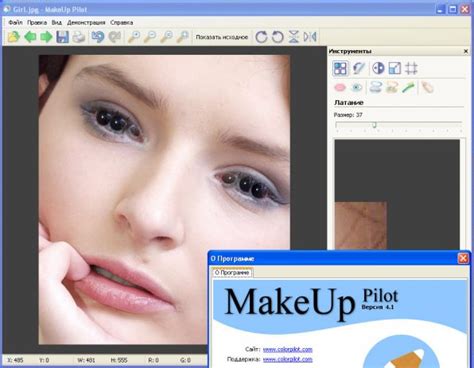This screenshot has height=368, width=474.
Task: Adjust the Размер size slider handle
Action: pyautogui.click(x=374, y=125)
